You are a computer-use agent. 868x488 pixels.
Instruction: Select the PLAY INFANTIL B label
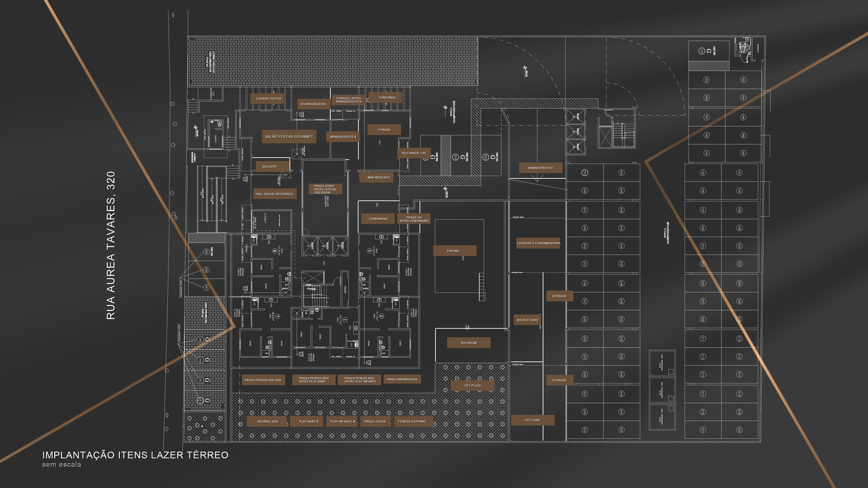(x=343, y=422)
